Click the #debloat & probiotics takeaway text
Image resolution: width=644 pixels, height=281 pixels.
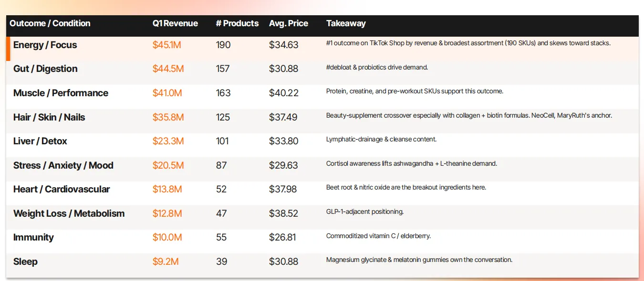[377, 67]
